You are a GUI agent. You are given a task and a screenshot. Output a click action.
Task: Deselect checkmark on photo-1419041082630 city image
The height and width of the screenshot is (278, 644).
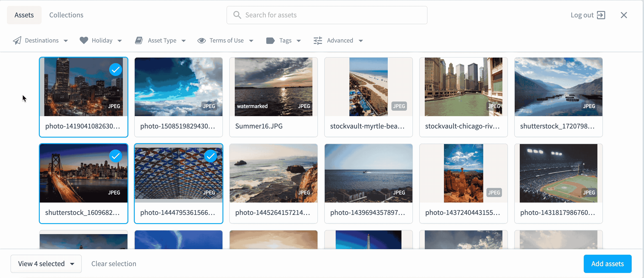pos(116,69)
